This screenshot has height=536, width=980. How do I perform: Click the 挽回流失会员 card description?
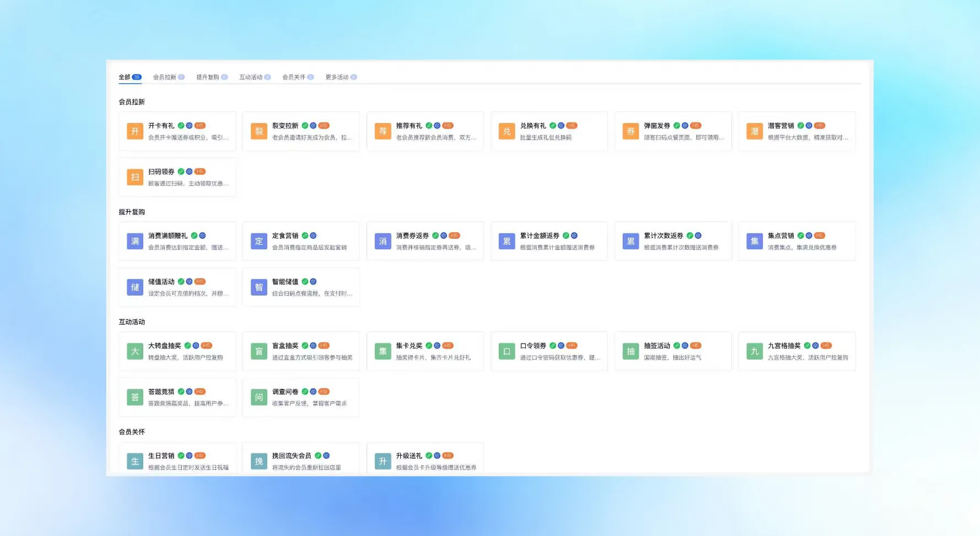point(306,468)
